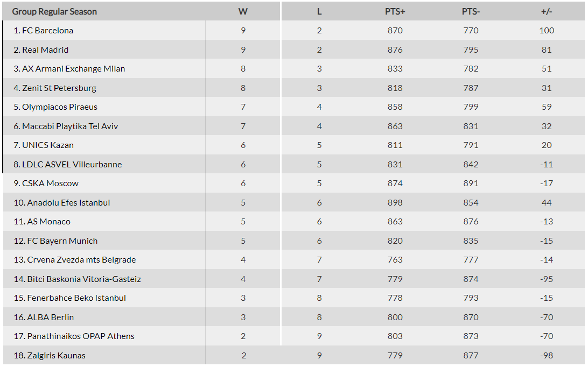
Task: Open Anadolu Efes Istanbul link
Action: (68, 203)
